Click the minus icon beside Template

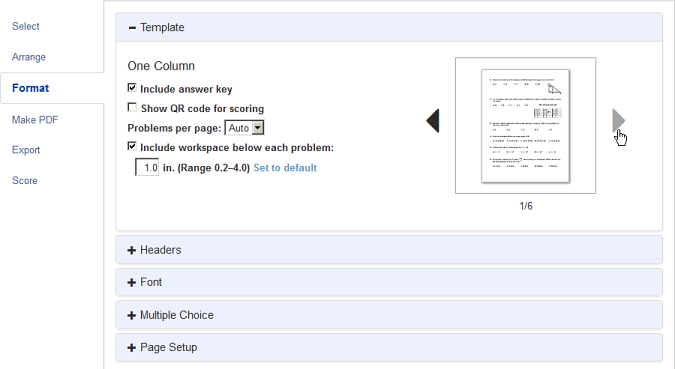(x=132, y=28)
